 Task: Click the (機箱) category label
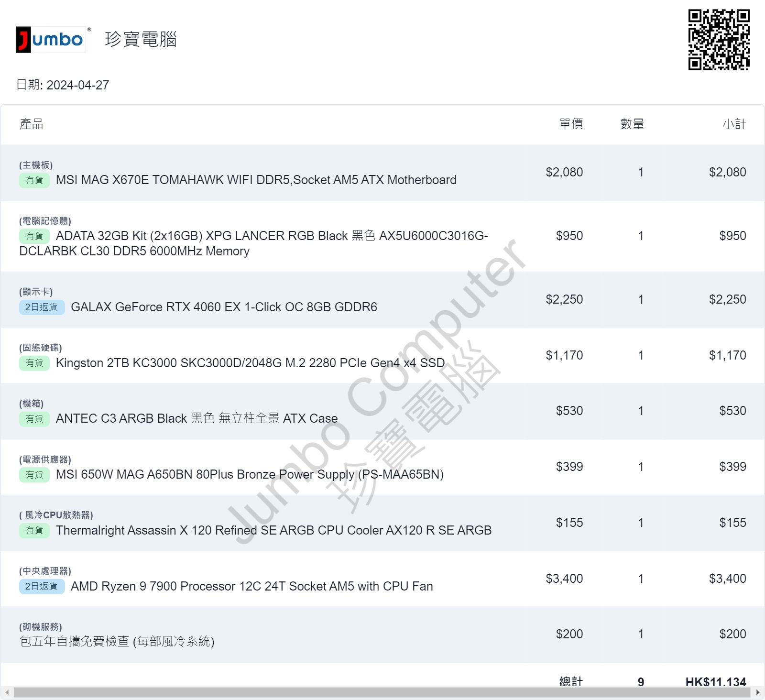(x=32, y=404)
